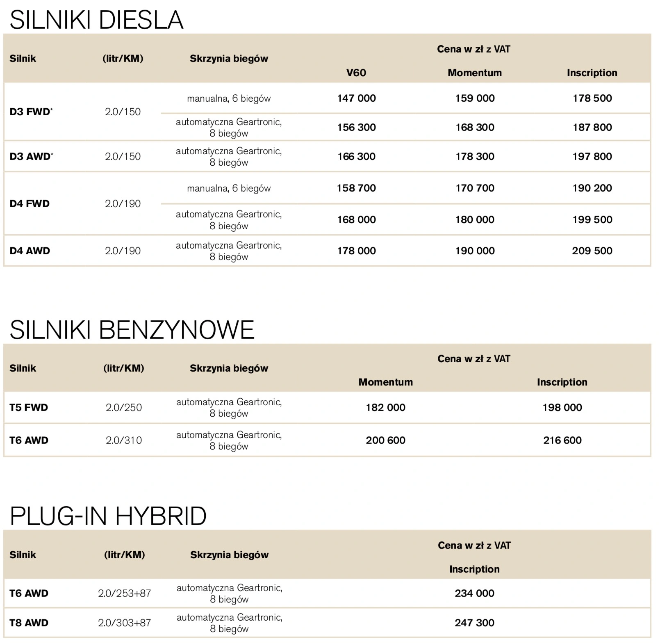The height and width of the screenshot is (644, 660).
Task: Select the 168 000 D4 FWD automatic price
Action: point(356,219)
